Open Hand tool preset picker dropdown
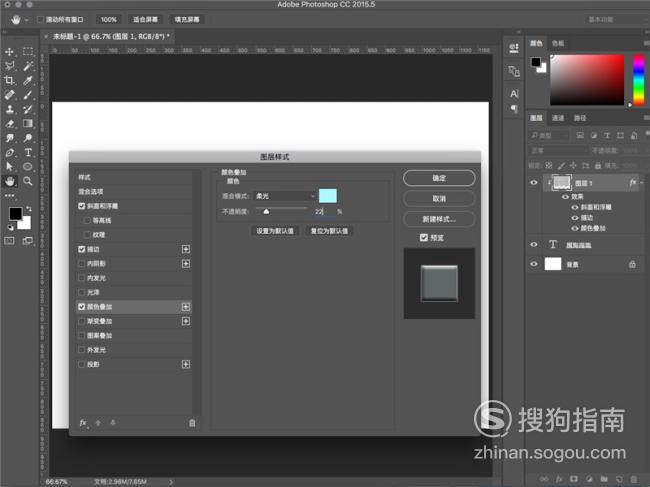 pyautogui.click(x=27, y=20)
